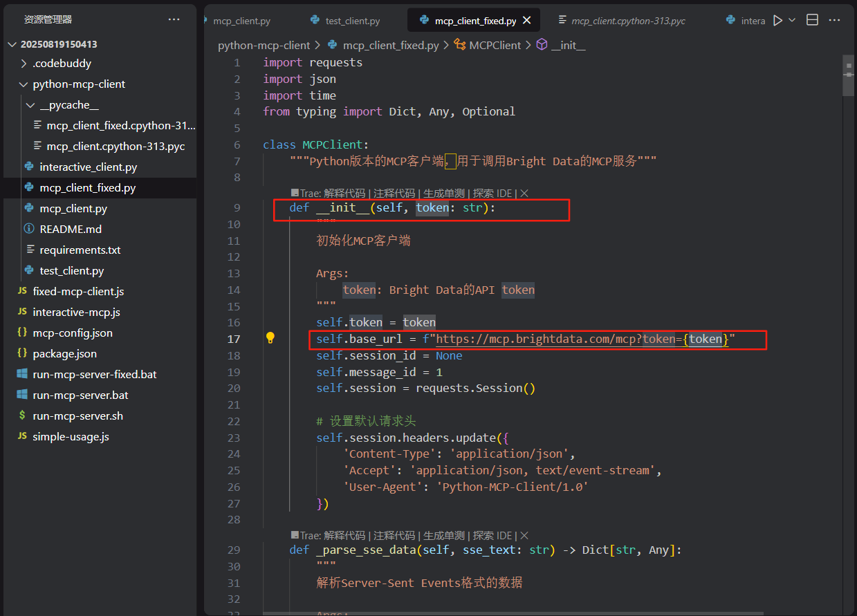The height and width of the screenshot is (616, 857).
Task: Open mcp_client_fixed.cpython-31... file in explorer
Action: pos(121,126)
